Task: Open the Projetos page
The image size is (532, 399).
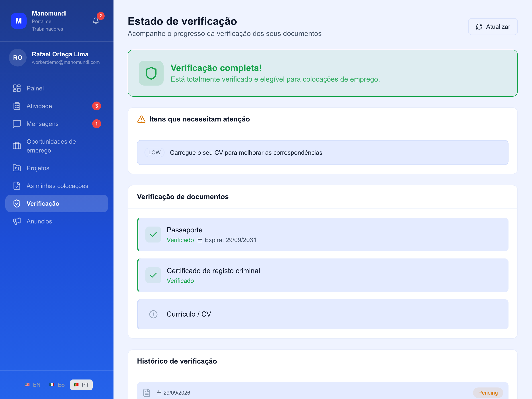Action: pos(57,168)
